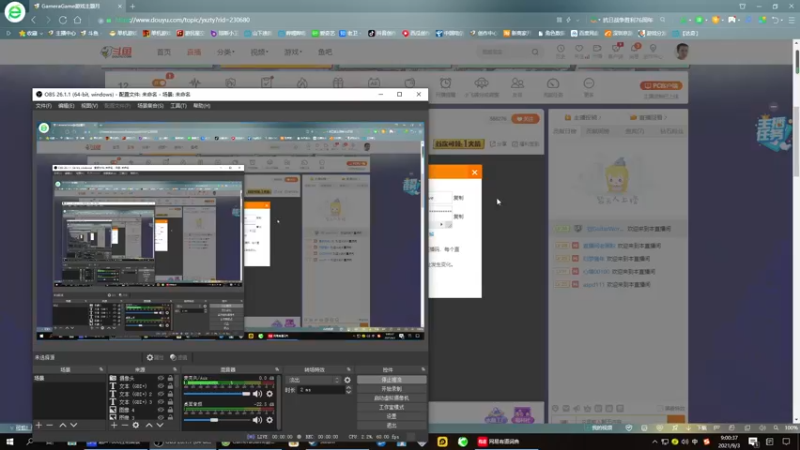Open source properties gear below the Sources list
Image resolution: width=800 pixels, height=450 pixels.
tap(136, 425)
